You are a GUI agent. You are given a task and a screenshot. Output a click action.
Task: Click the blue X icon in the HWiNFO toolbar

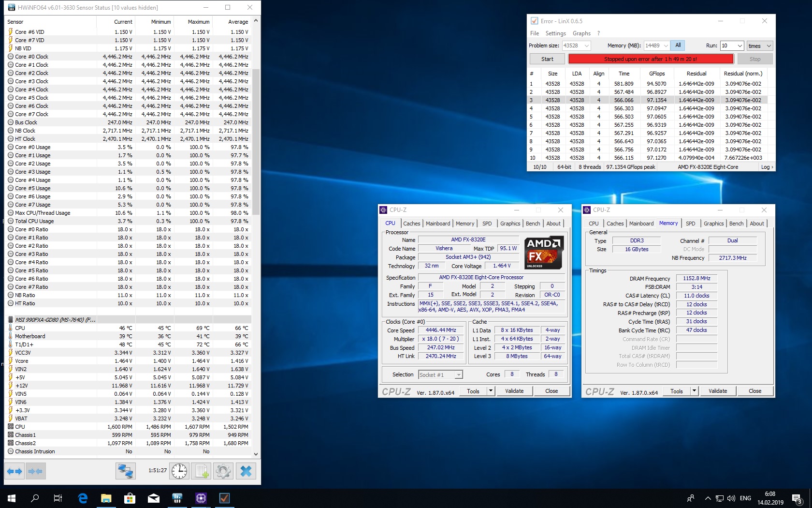click(246, 471)
